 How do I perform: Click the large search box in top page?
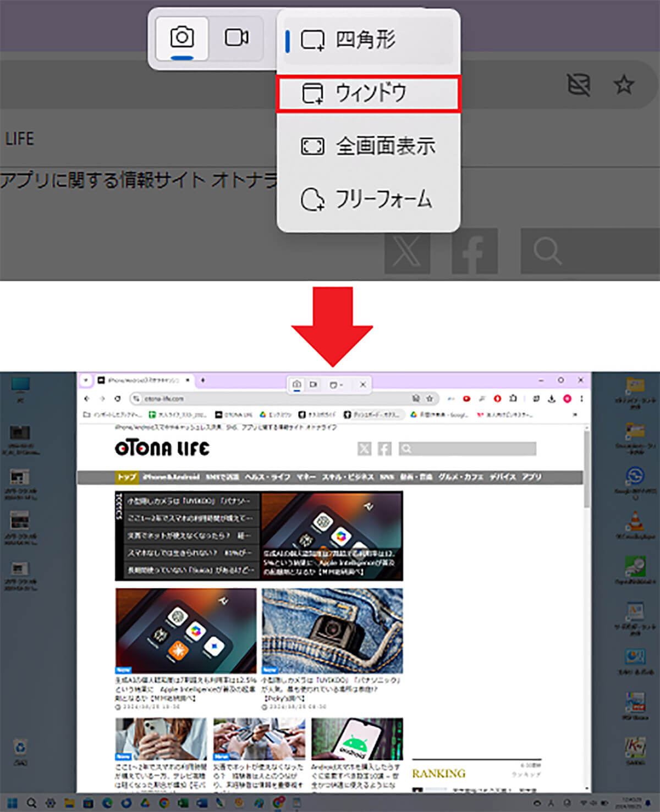590,251
